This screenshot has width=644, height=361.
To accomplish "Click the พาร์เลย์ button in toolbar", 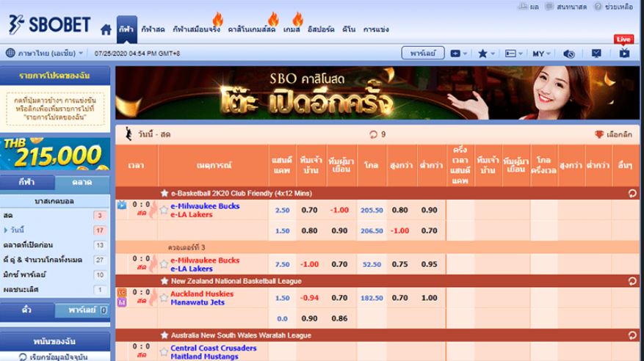I will [x=423, y=53].
